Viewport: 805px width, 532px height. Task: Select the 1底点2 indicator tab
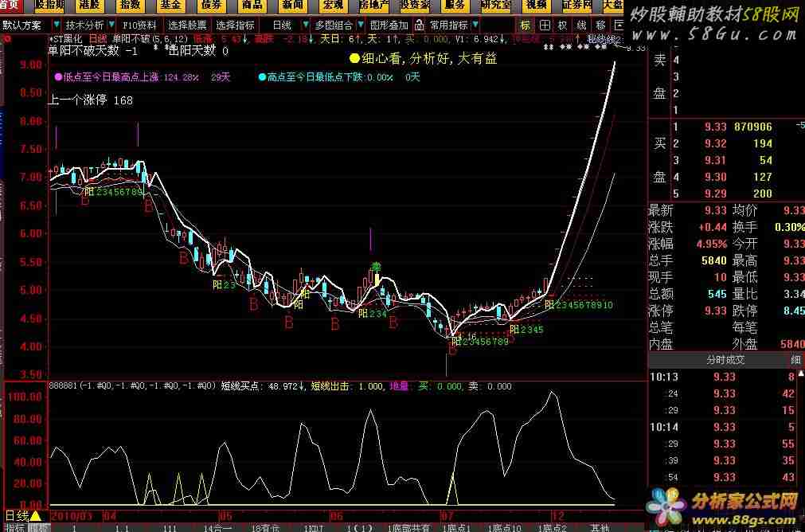[553, 528]
